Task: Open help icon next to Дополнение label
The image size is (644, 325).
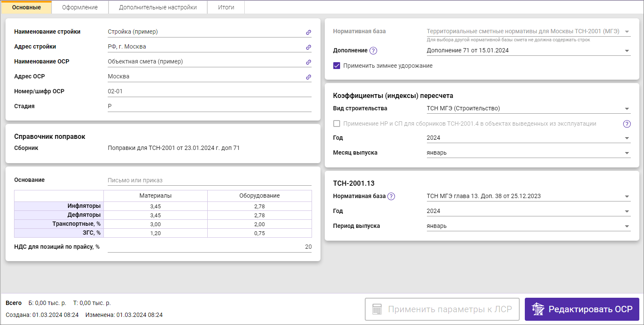Action: [373, 51]
